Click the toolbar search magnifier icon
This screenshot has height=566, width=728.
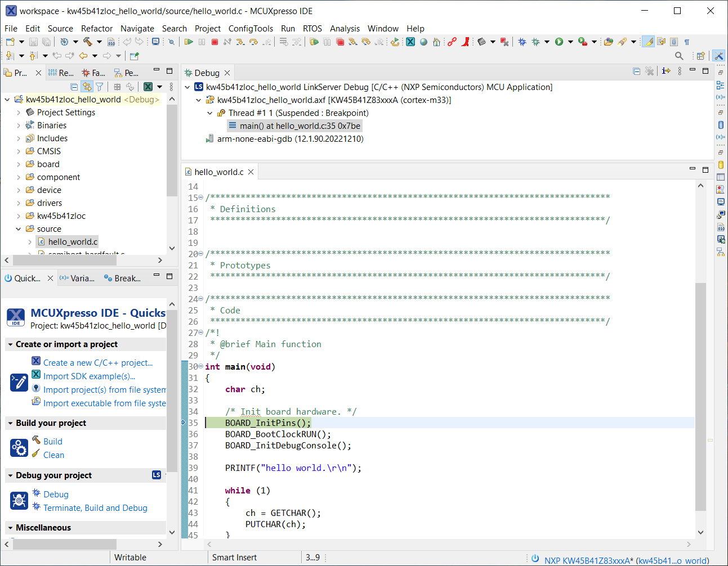(679, 56)
